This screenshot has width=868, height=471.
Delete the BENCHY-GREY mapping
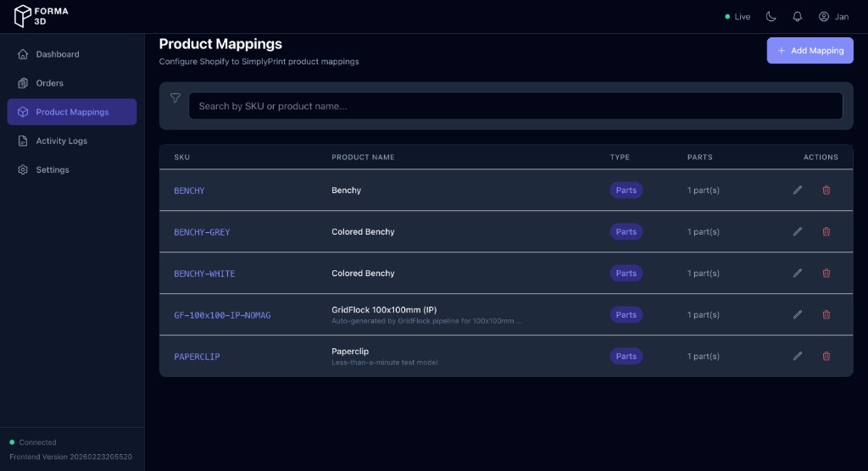point(826,231)
